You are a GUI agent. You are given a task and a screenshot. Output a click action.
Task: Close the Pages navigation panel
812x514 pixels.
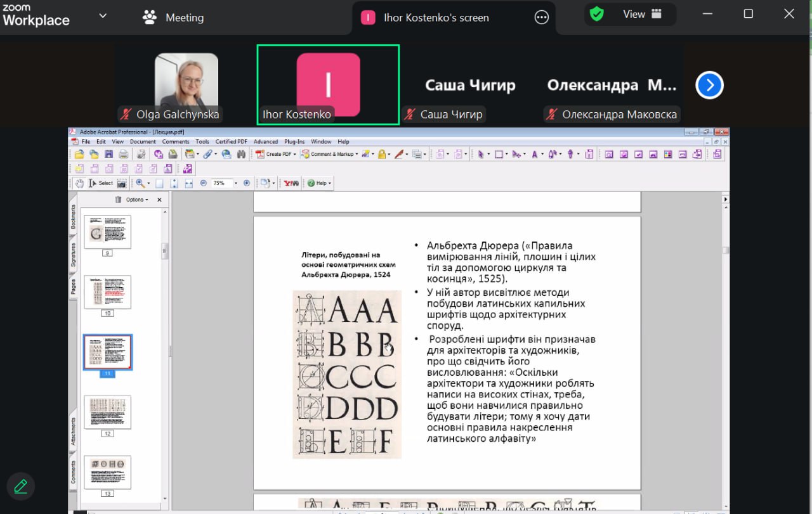159,200
